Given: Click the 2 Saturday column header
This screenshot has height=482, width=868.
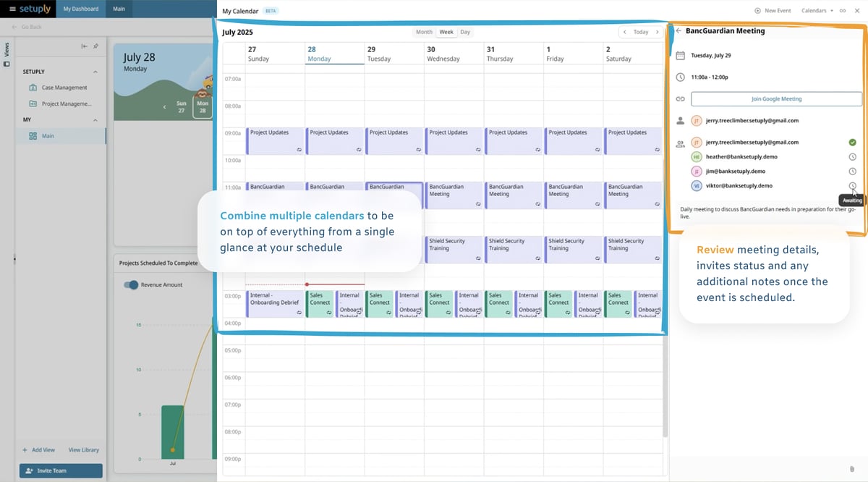Looking at the screenshot, I should point(632,54).
